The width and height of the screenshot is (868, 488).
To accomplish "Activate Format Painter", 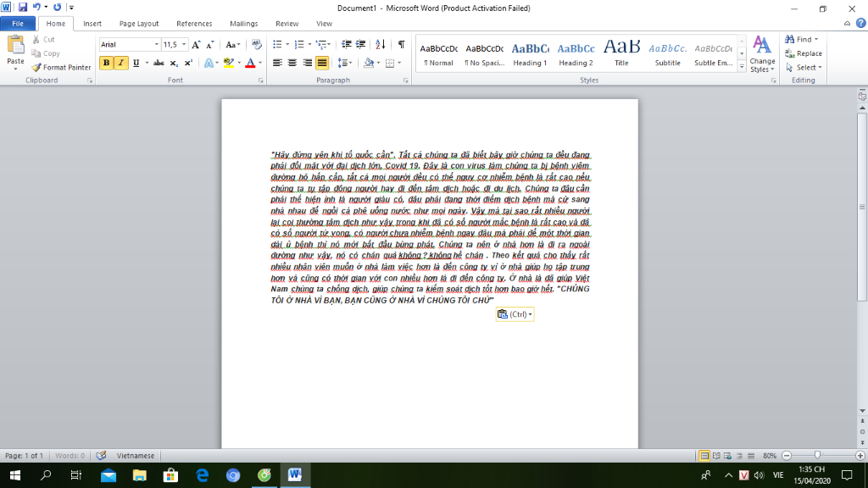I will 61,67.
